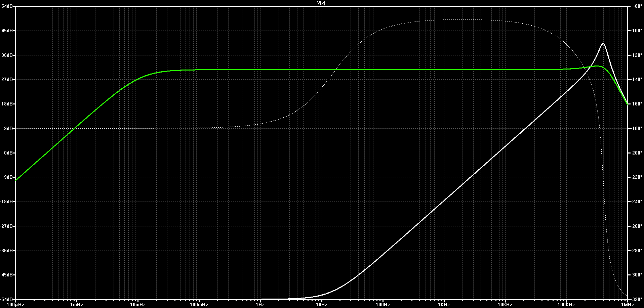Select the 1mHz frequency label

77,305
